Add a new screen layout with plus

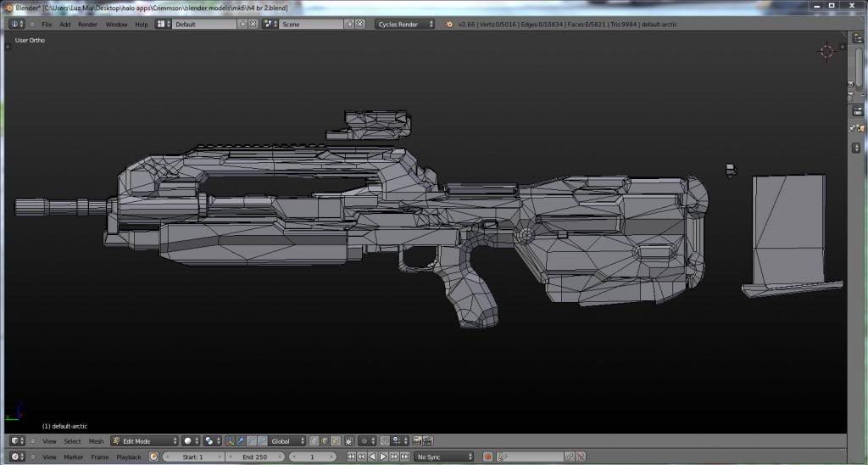(x=243, y=25)
